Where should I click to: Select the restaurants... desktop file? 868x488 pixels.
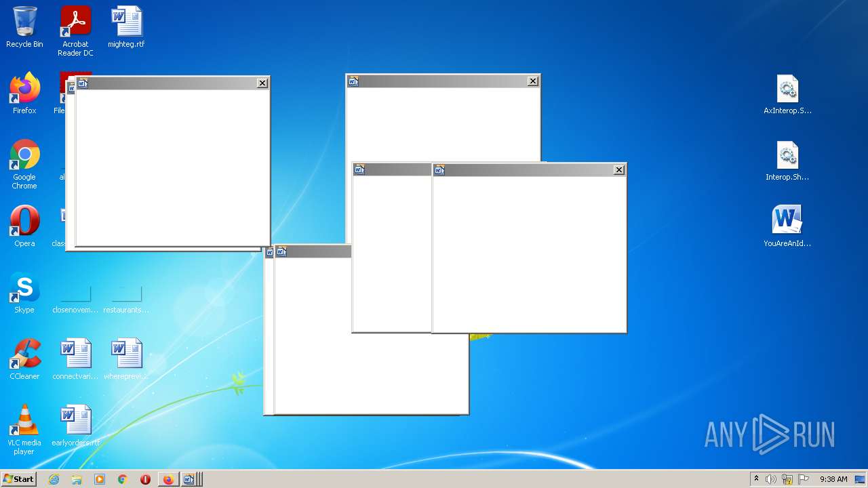click(x=126, y=298)
